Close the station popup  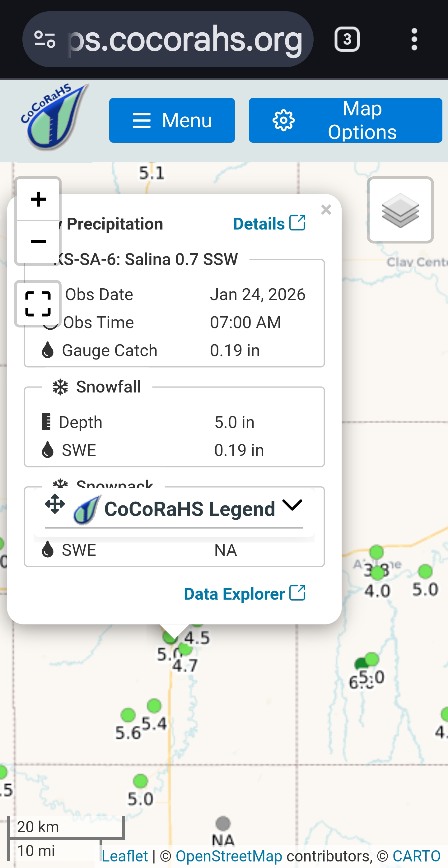[326, 210]
